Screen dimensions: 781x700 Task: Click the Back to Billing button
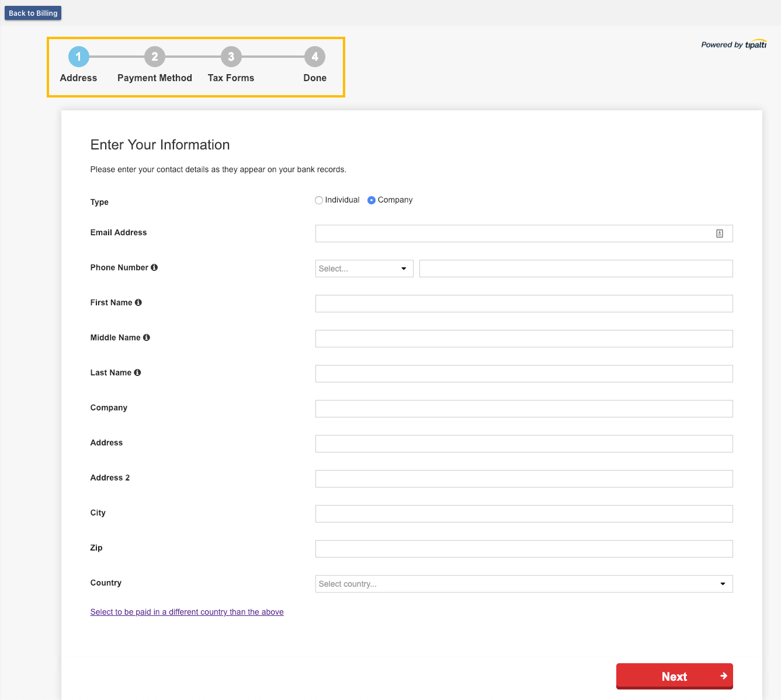point(33,13)
